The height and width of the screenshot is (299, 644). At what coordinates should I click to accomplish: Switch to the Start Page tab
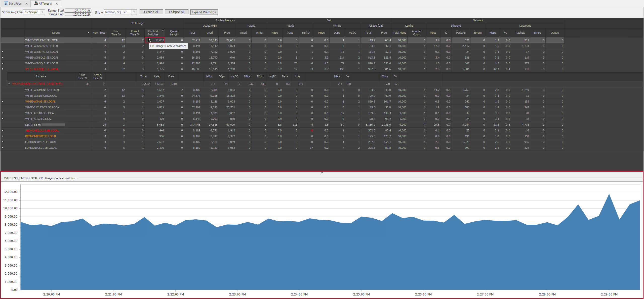[x=15, y=3]
